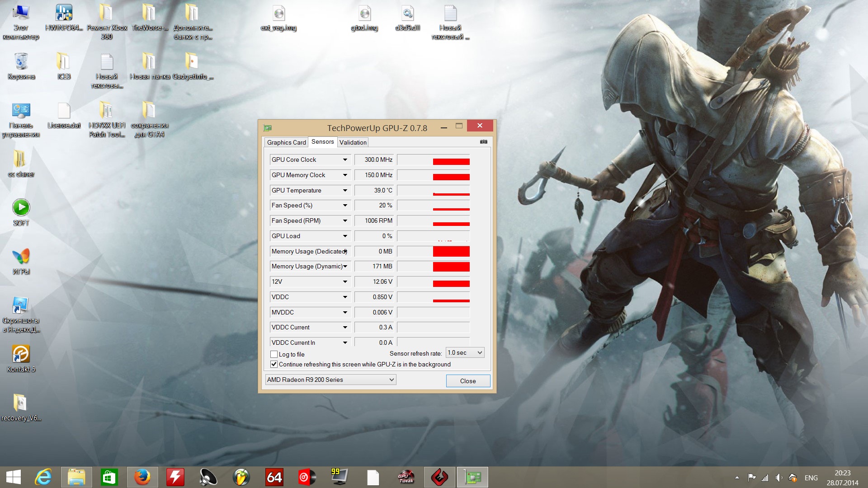Launch Firefox from the taskbar
The height and width of the screenshot is (488, 868).
pyautogui.click(x=142, y=477)
